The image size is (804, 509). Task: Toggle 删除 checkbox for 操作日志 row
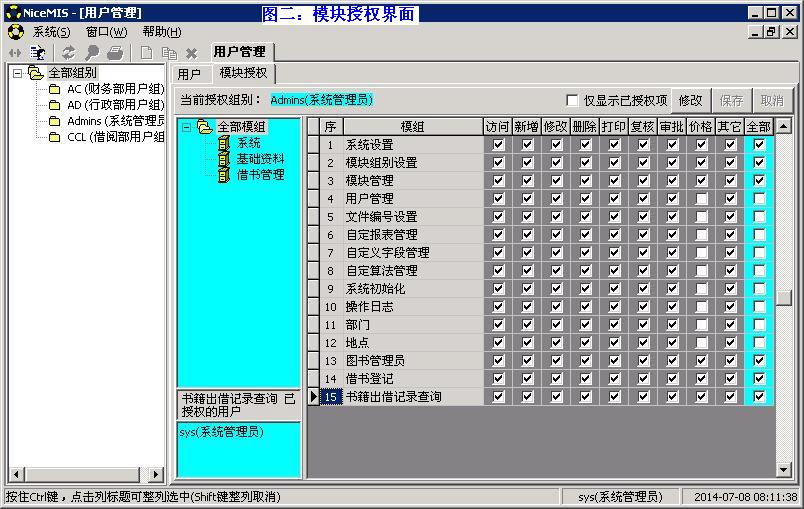coord(585,307)
